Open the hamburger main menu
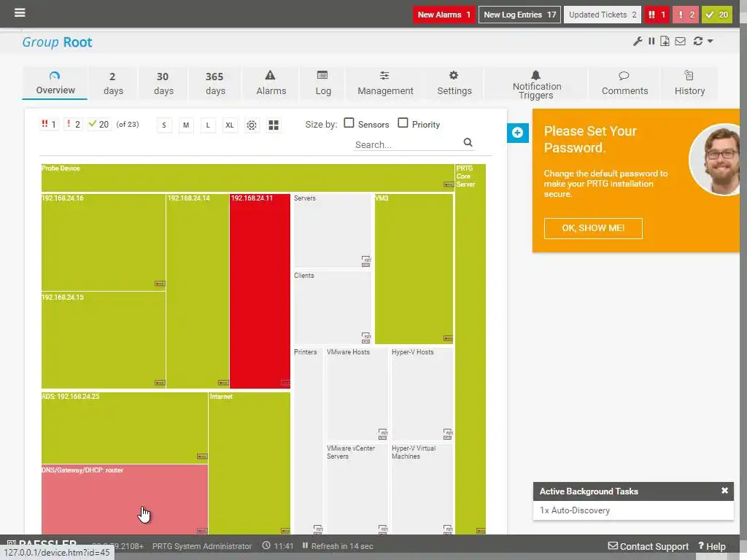 (x=20, y=13)
